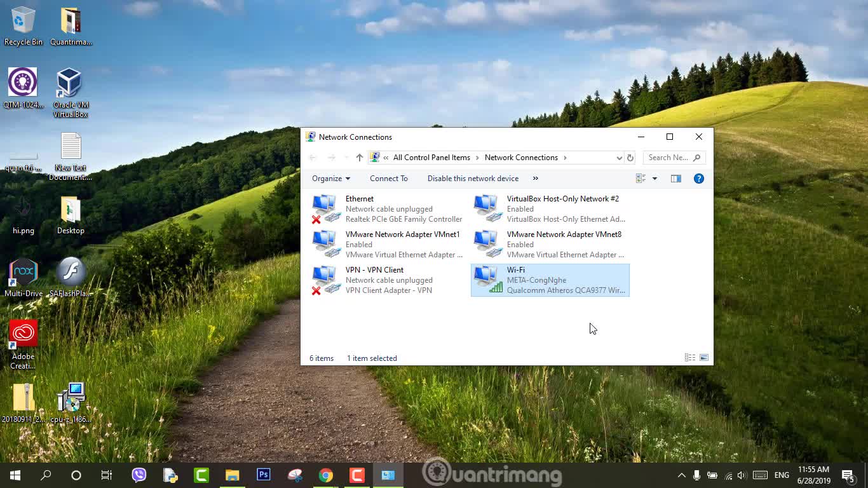Open the green Camtasia taskbar icon
The image size is (868, 488).
[201, 475]
